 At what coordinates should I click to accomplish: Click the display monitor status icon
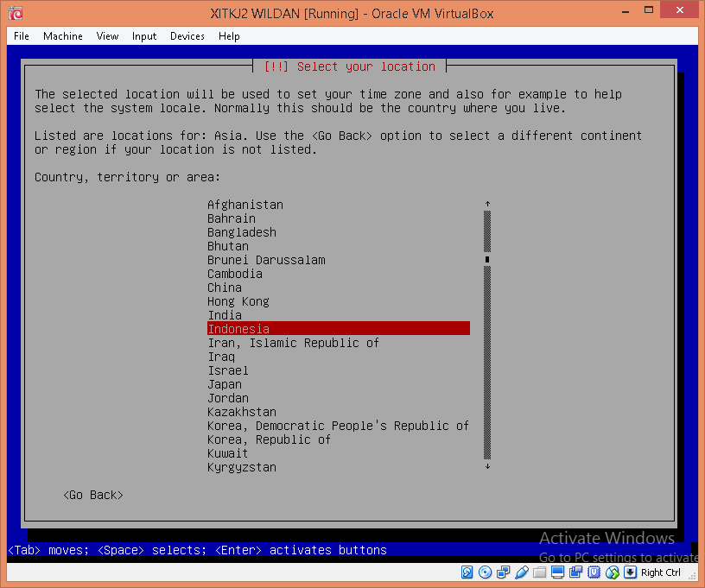(557, 572)
